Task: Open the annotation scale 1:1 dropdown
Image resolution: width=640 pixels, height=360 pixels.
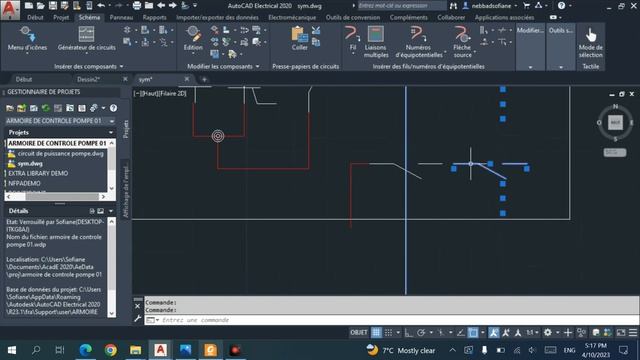Action: [532, 333]
